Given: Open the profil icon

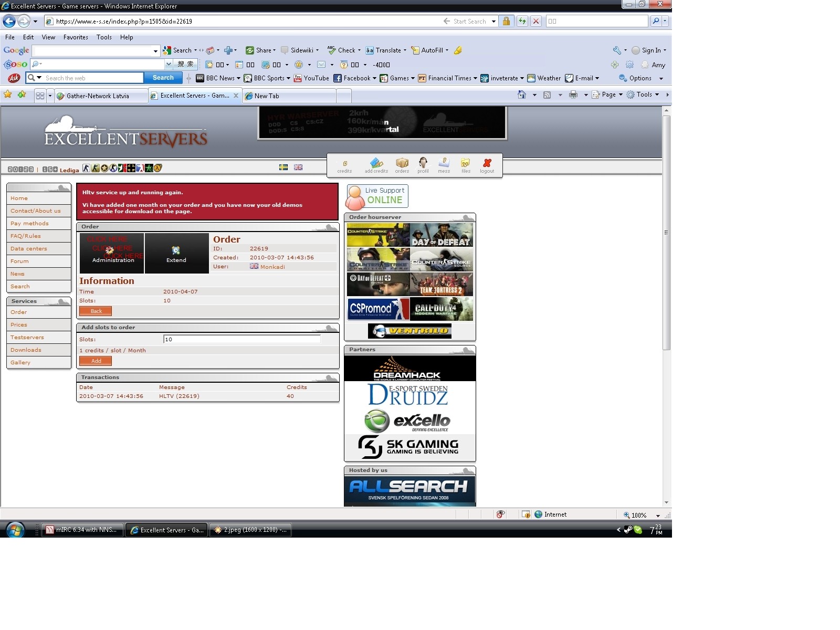Looking at the screenshot, I should tap(423, 166).
